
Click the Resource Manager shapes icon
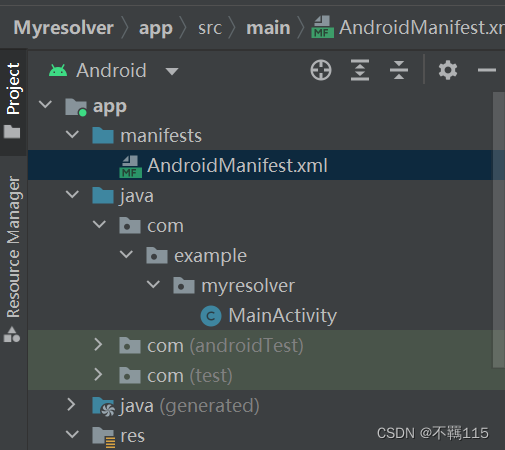coord(12,335)
